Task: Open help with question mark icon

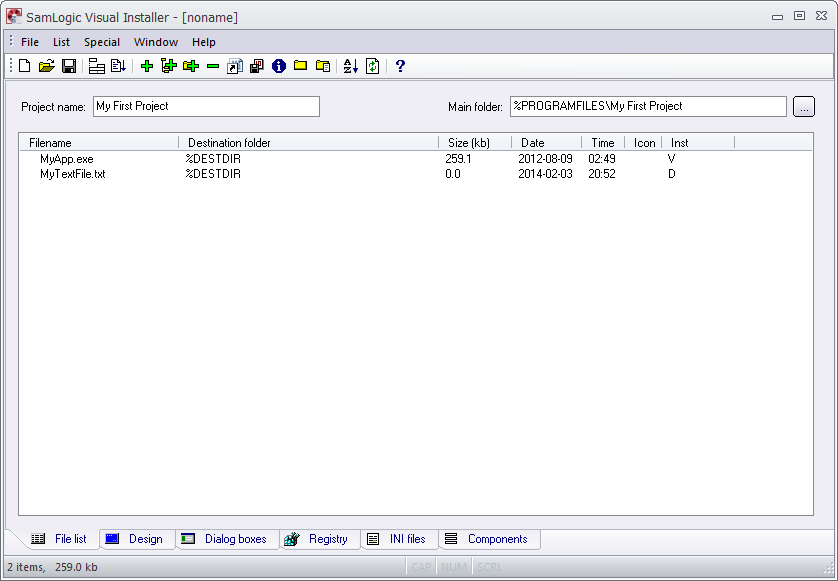Action: point(400,66)
